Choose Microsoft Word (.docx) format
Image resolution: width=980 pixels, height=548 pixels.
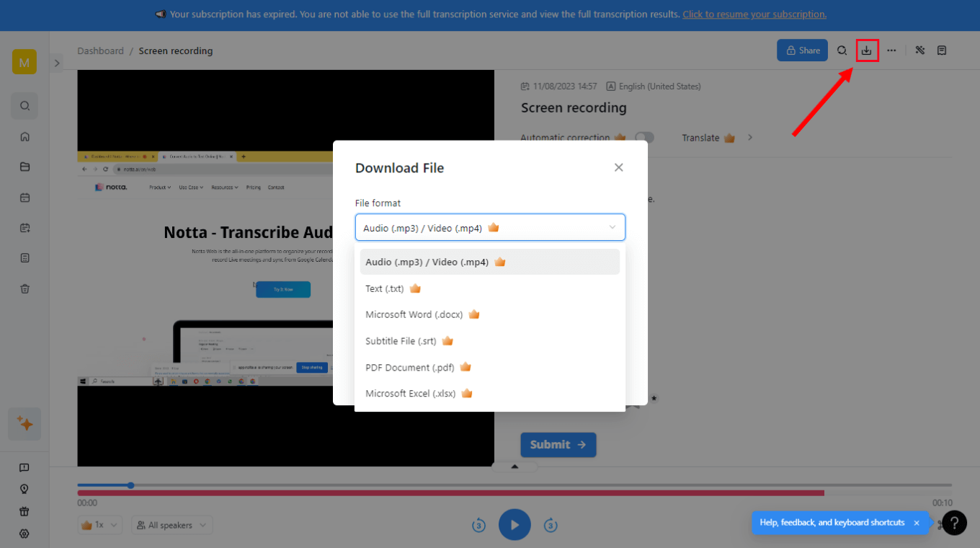(x=490, y=314)
